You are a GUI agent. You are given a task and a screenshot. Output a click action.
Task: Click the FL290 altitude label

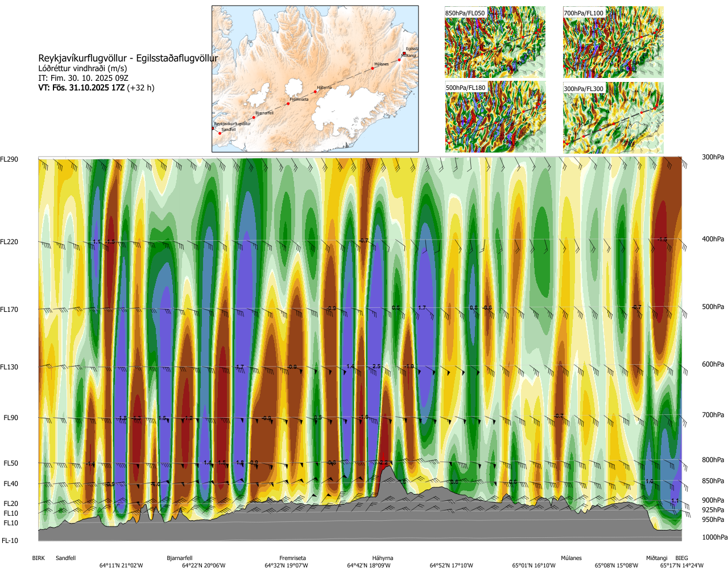tap(9, 159)
